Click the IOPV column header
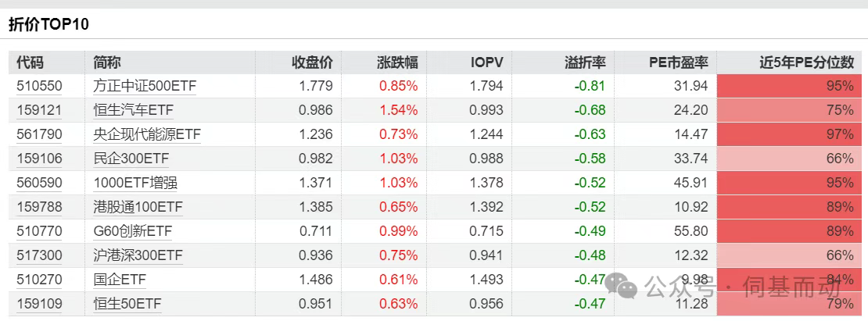Viewport: 868px width, 321px height. [486, 62]
